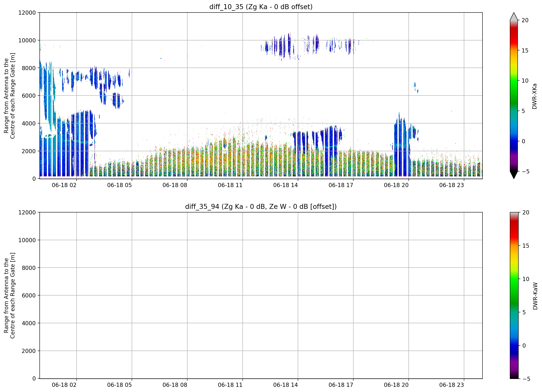Click the top colorbar tick label 10
This screenshot has height=392, width=542.
click(525, 81)
